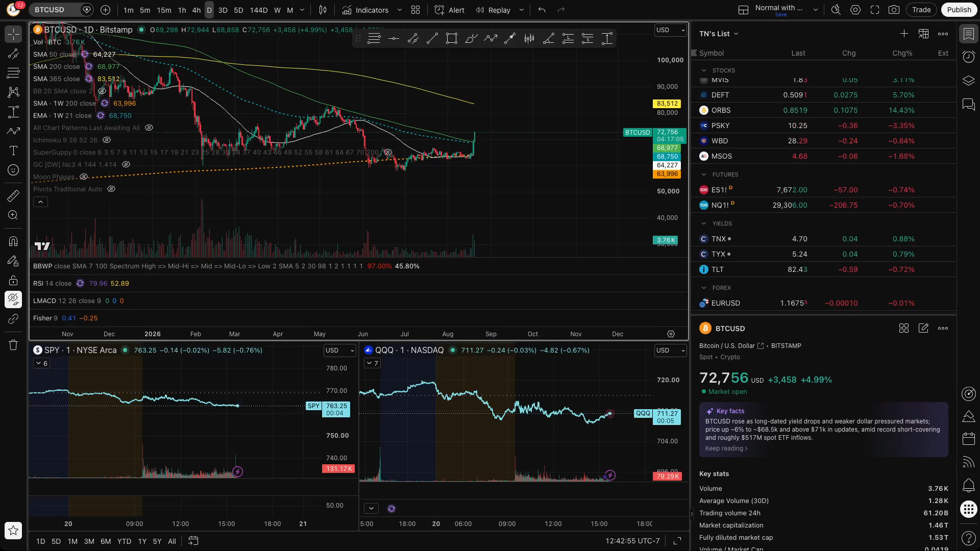Expand the TN's List watchlist dropdown

coord(719,34)
